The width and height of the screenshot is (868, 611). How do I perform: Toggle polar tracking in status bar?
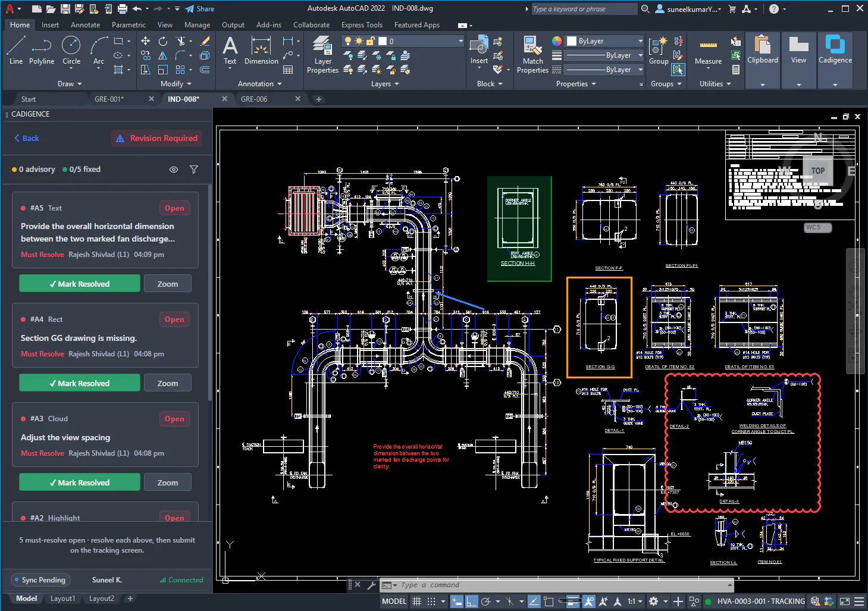click(486, 601)
